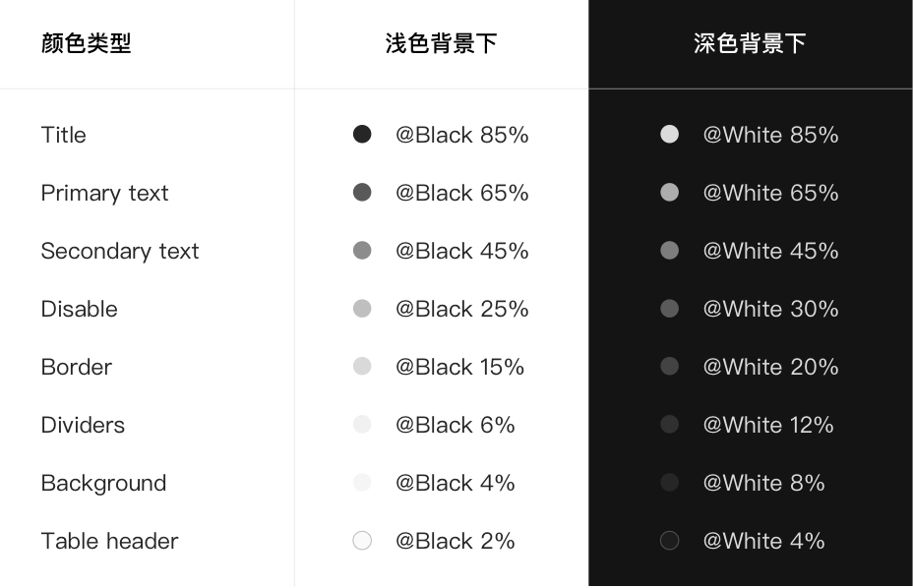Click the @White 30% disable swatch
The image size is (913, 588).
[x=670, y=308]
